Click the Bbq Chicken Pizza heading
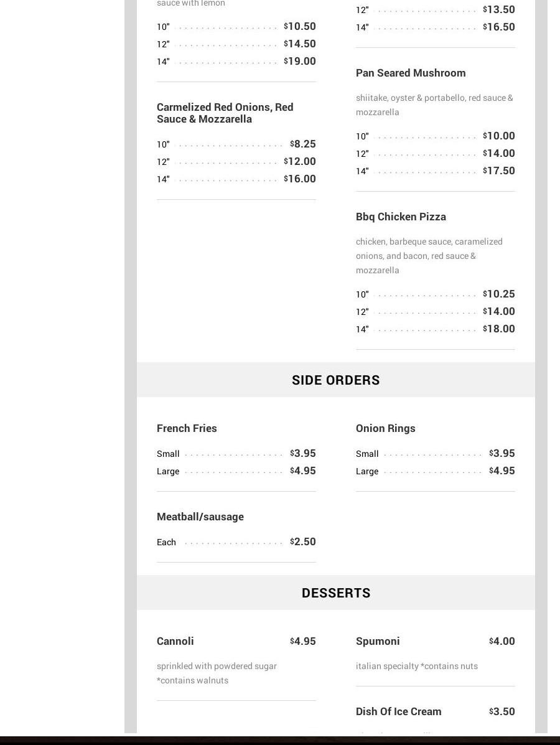 point(401,217)
